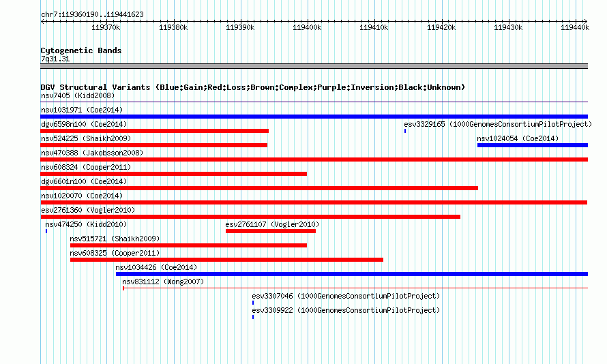Open nsv470388 (Jakobsson2008) label
Screen dimensions: 607x364
(x=92, y=153)
